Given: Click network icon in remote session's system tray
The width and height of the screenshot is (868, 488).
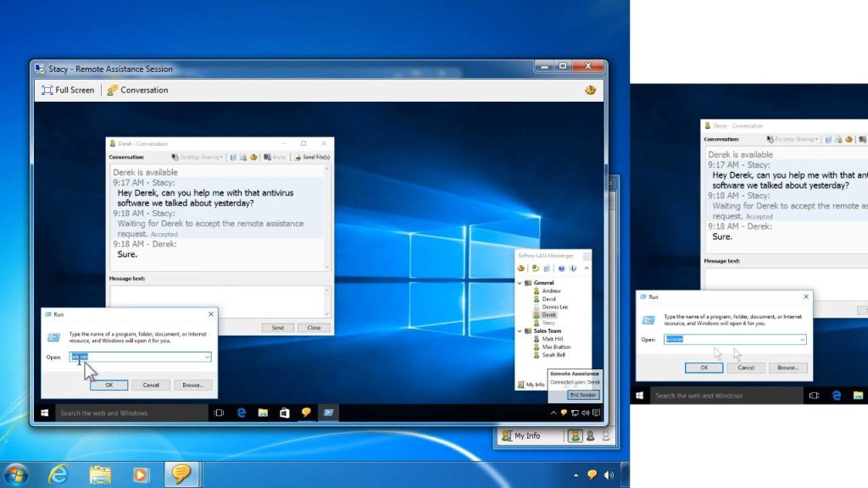Looking at the screenshot, I should coord(575,413).
